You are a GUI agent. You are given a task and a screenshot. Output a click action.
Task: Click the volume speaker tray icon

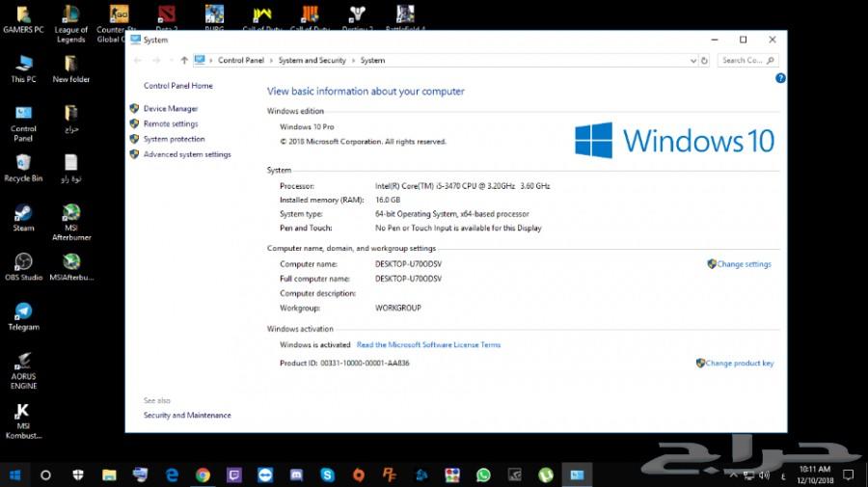(x=765, y=475)
